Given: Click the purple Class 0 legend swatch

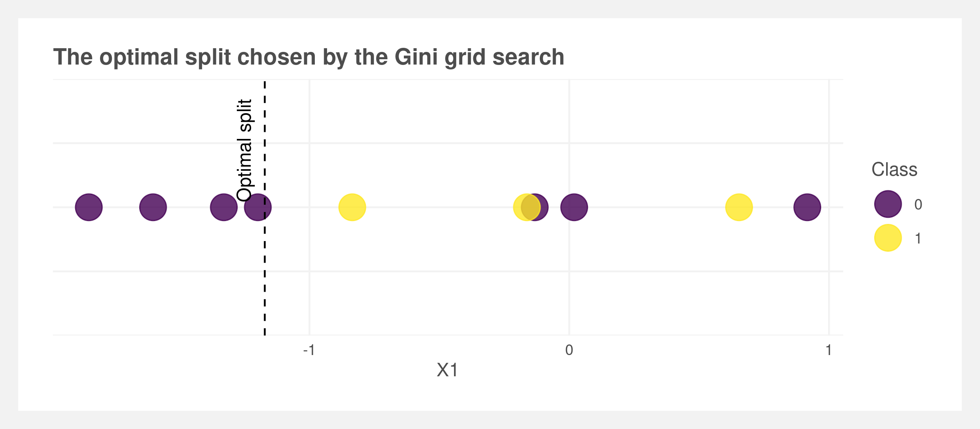Looking at the screenshot, I should coord(888,204).
